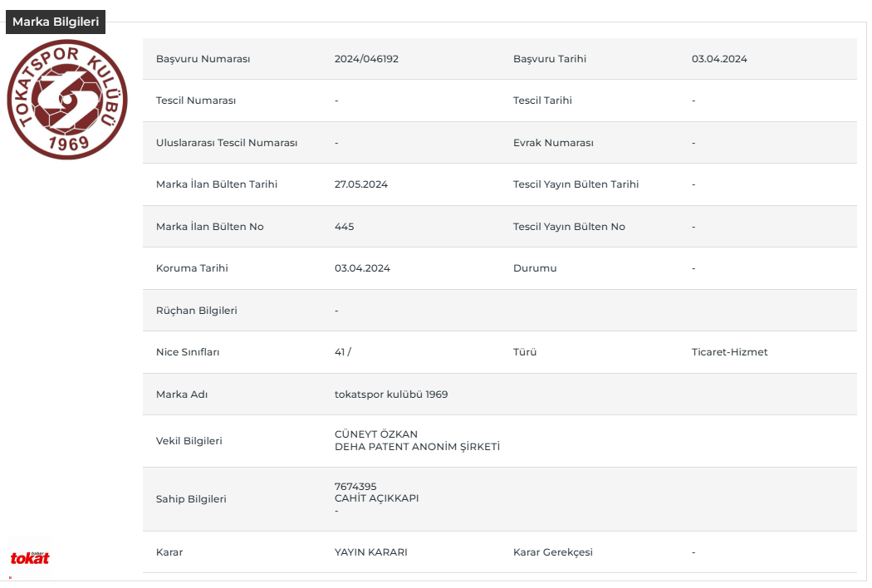Click DEHA PATENT ANONİM ŞİRKETİ text
Screen dimensions: 872x588
point(417,447)
